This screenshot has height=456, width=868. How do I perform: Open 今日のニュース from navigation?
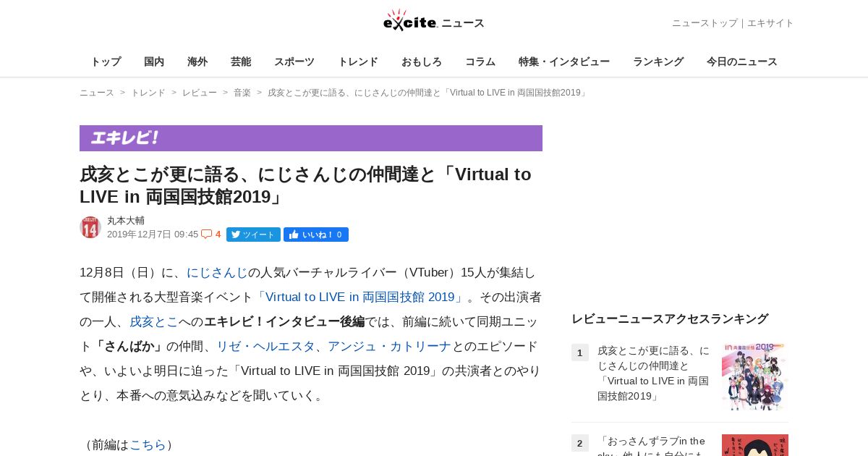[x=742, y=62]
